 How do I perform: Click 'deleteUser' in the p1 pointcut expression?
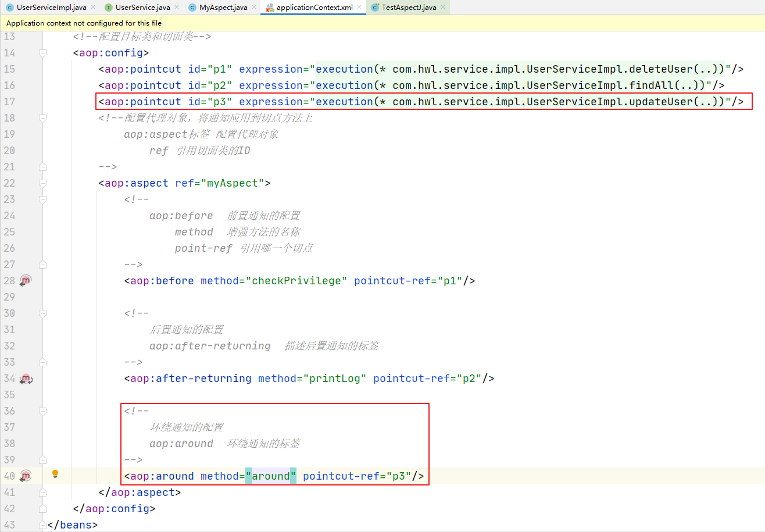[661, 69]
